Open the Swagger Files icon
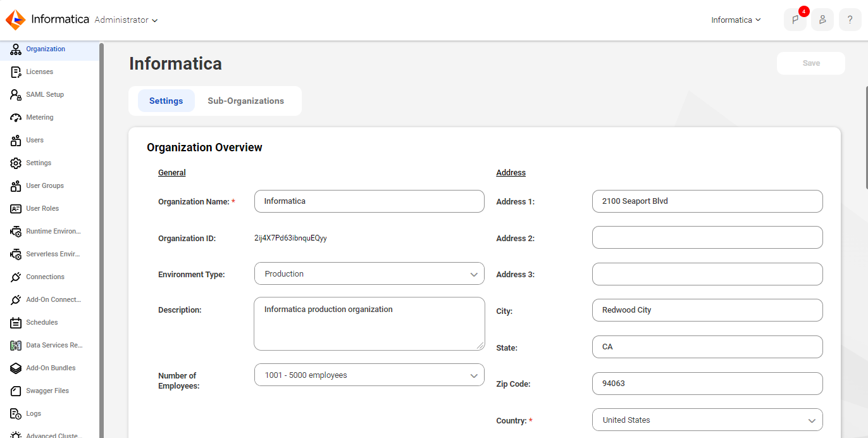The image size is (868, 438). coord(16,391)
